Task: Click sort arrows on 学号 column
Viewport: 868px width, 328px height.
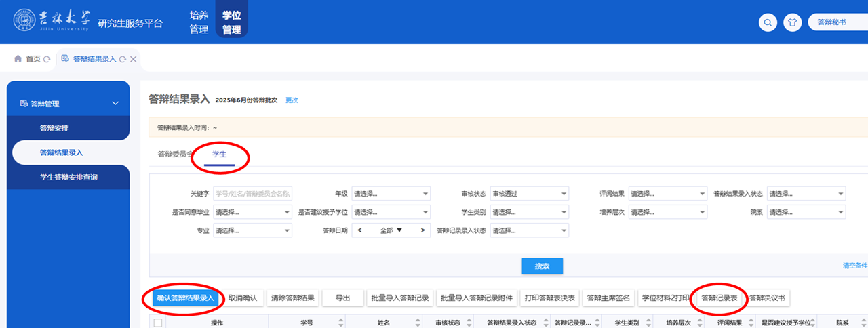Action: coord(342,323)
